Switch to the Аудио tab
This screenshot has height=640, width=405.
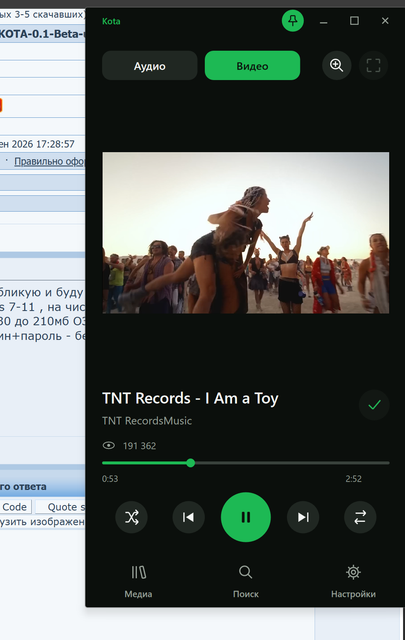point(150,66)
